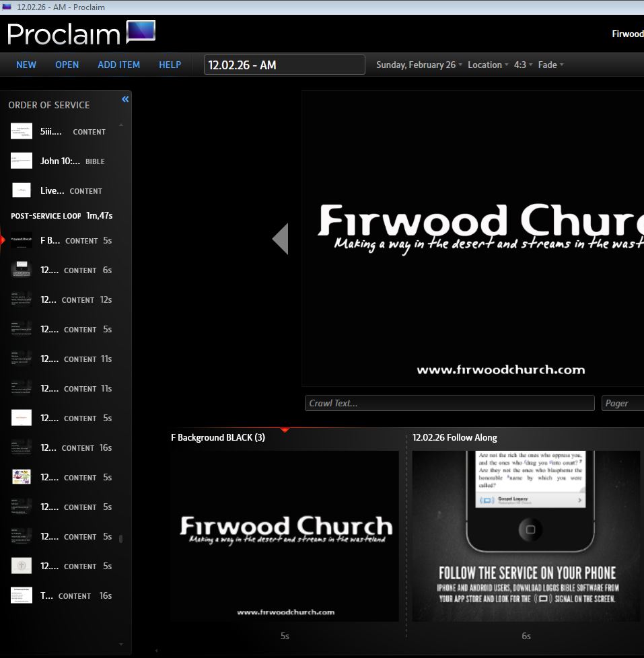Open the ADD ITEM menu

(x=119, y=65)
